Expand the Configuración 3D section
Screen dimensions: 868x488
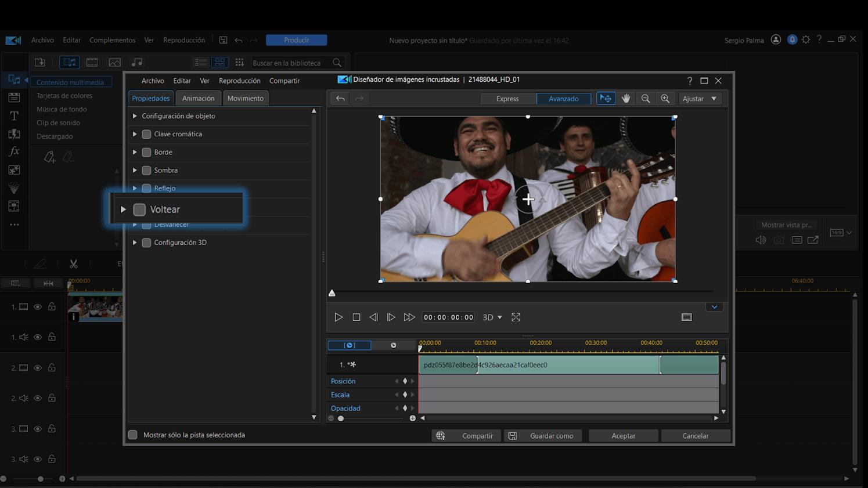point(135,243)
